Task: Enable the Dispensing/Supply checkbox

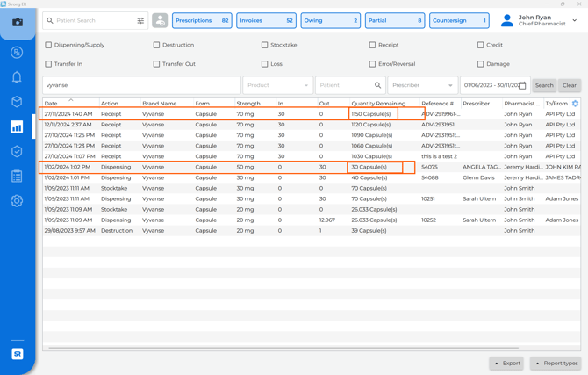Action: pos(48,45)
